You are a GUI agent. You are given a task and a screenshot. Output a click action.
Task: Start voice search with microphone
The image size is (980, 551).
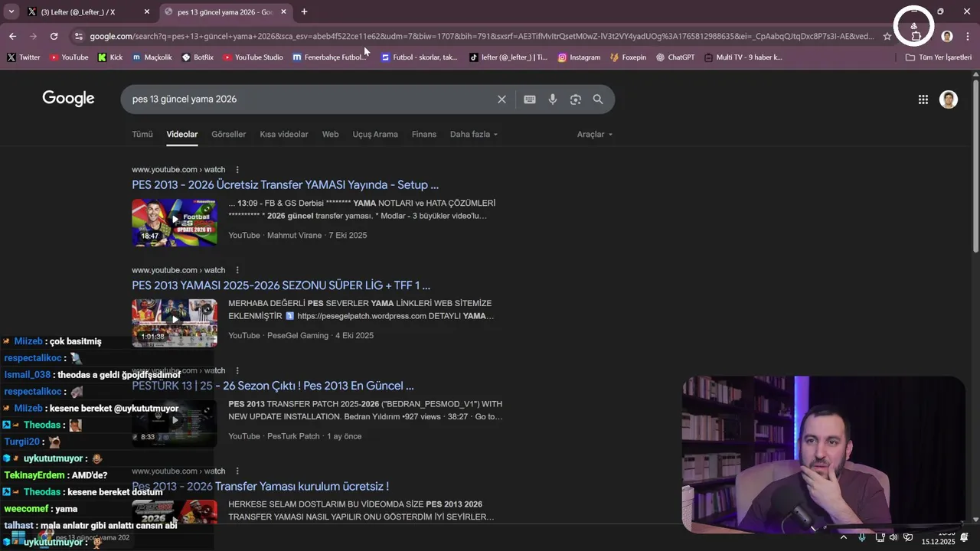pyautogui.click(x=553, y=99)
